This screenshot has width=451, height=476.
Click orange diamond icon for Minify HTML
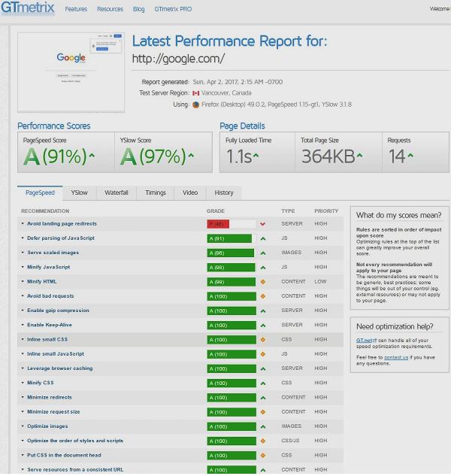pos(263,282)
